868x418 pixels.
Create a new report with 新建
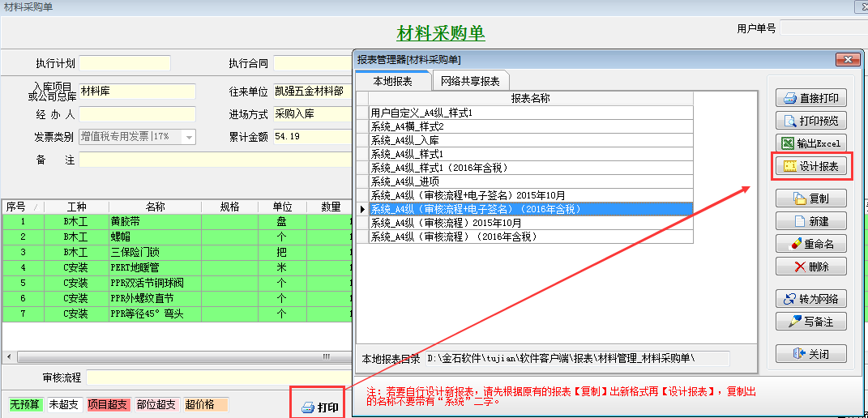pyautogui.click(x=811, y=220)
